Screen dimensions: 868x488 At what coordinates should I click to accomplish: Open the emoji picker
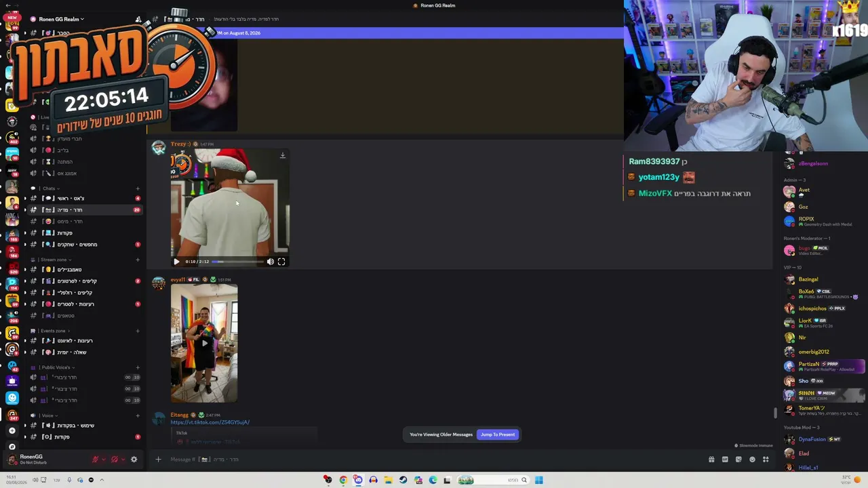[752, 460]
